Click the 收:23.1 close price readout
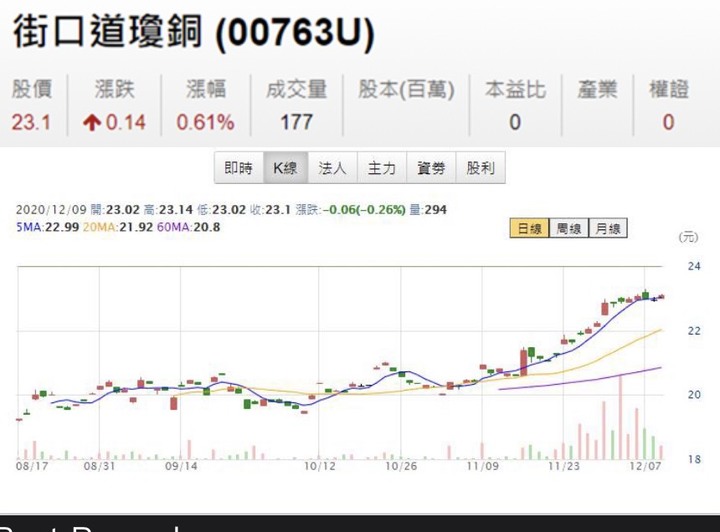720x532 pixels. click(270, 210)
